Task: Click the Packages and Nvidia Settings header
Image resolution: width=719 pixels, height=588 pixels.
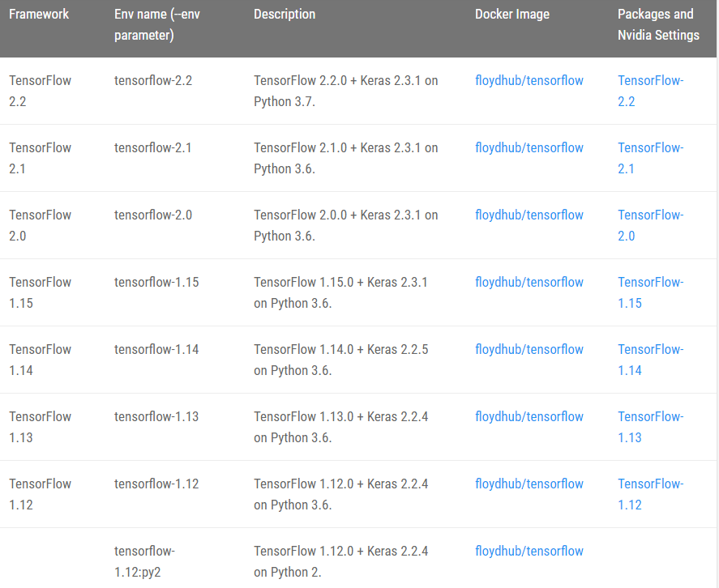Action: [x=658, y=25]
